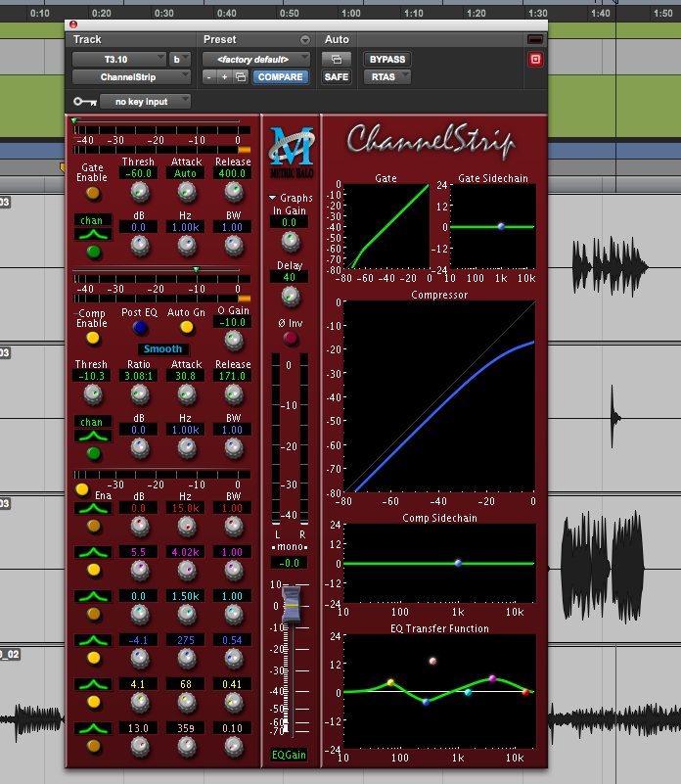Click the previous preset minus button
Screen dimensions: 681x784
(x=209, y=77)
